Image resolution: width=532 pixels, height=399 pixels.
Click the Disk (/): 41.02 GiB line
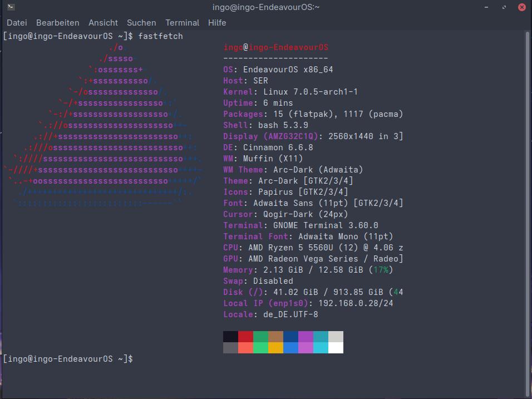[x=313, y=292]
